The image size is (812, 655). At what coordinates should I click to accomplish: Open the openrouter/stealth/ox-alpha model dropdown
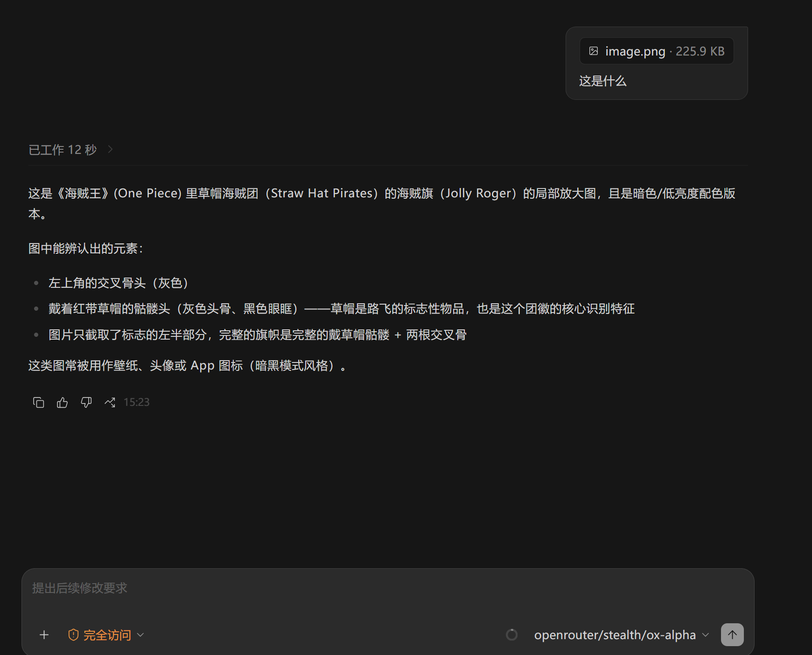pyautogui.click(x=622, y=635)
